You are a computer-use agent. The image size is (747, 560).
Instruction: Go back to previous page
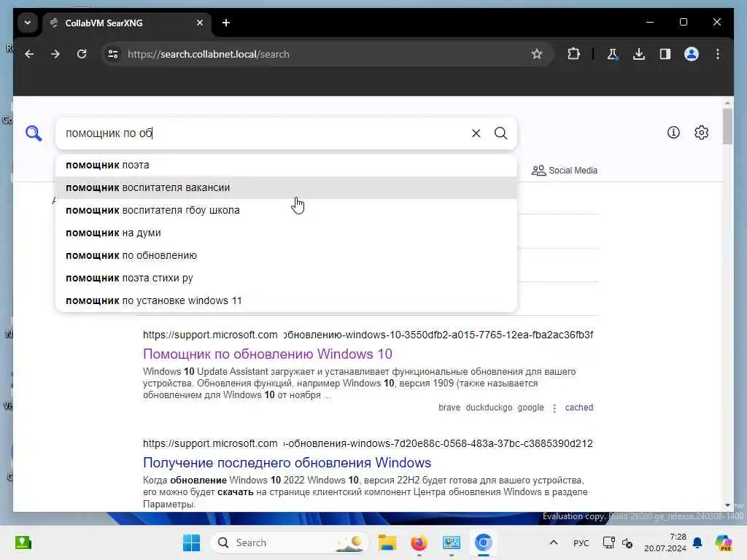29,54
